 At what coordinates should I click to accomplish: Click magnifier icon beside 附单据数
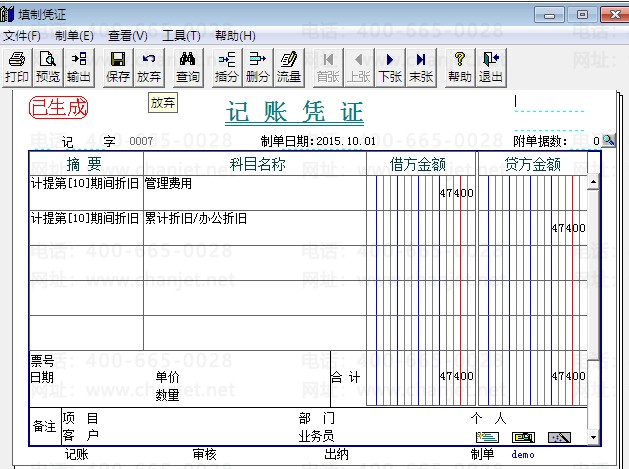click(x=608, y=141)
